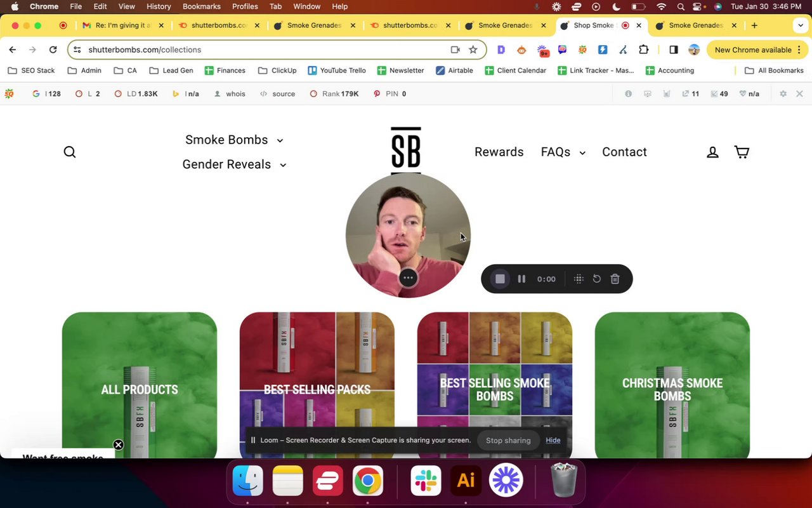Open the three-dot menu on camera bubble
Screen dimensions: 812x508
coord(408,277)
